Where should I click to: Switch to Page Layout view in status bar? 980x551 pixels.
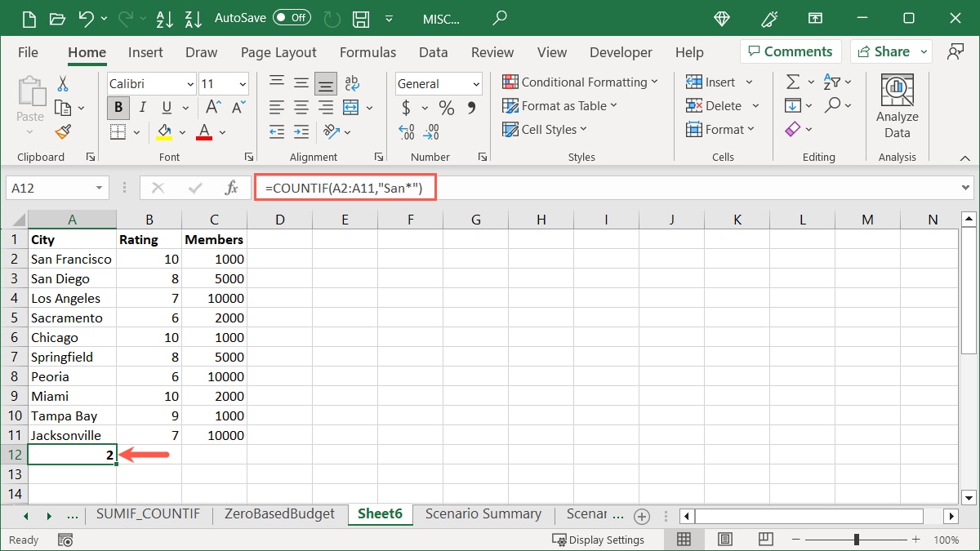coord(724,539)
